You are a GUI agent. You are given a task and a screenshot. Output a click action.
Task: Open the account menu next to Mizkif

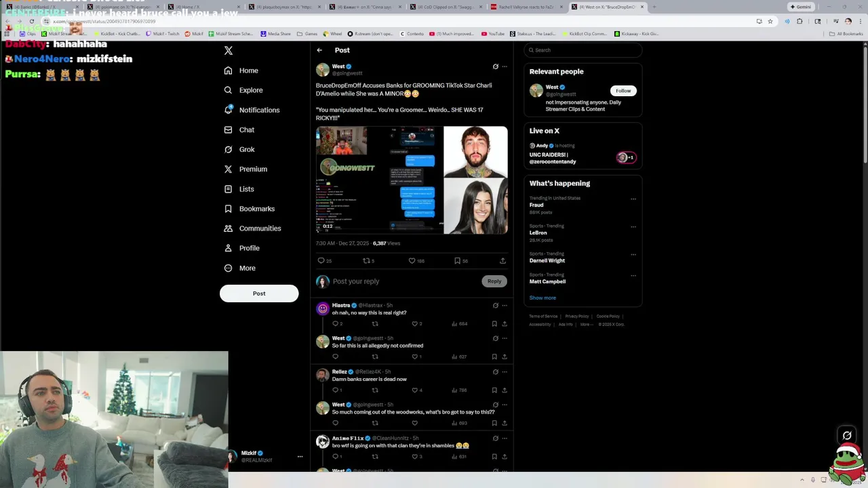click(300, 457)
